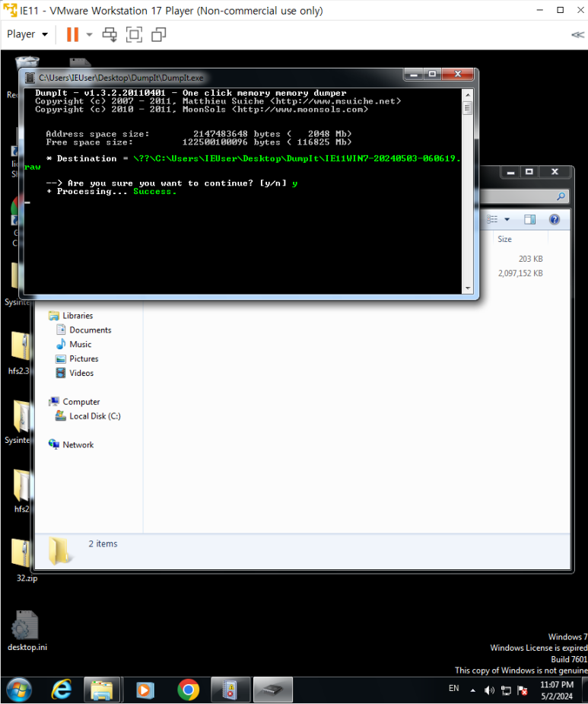Open the volume control in the tray
588x704 pixels.
click(x=489, y=690)
